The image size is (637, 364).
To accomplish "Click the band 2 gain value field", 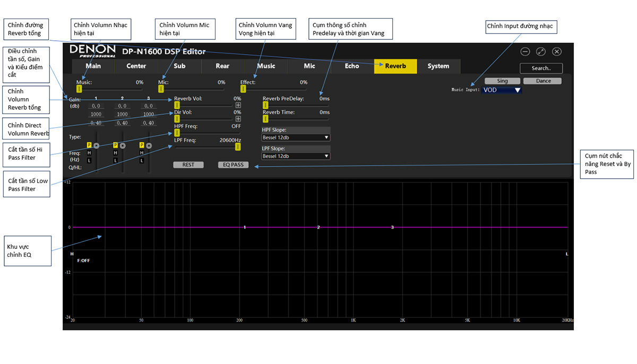I will point(123,106).
